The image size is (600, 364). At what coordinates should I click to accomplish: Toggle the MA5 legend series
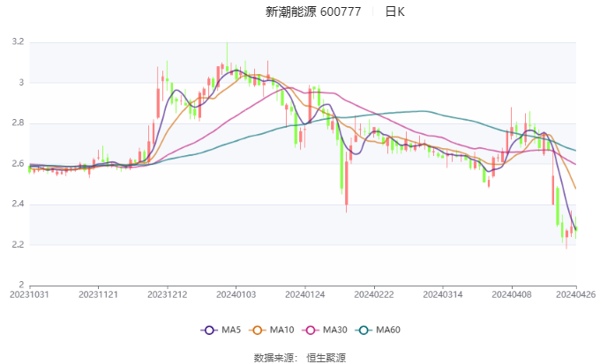coord(221,330)
